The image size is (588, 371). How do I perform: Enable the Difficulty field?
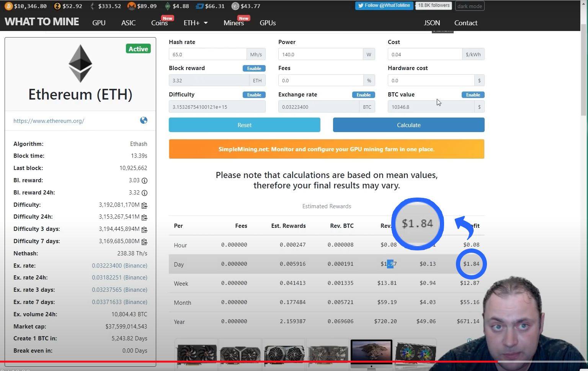[x=254, y=95]
